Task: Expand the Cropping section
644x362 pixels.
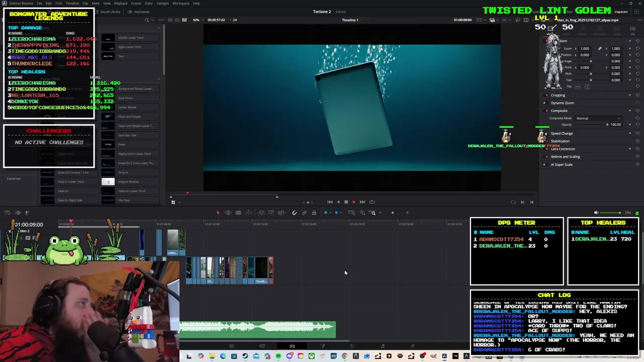Action: coord(558,95)
